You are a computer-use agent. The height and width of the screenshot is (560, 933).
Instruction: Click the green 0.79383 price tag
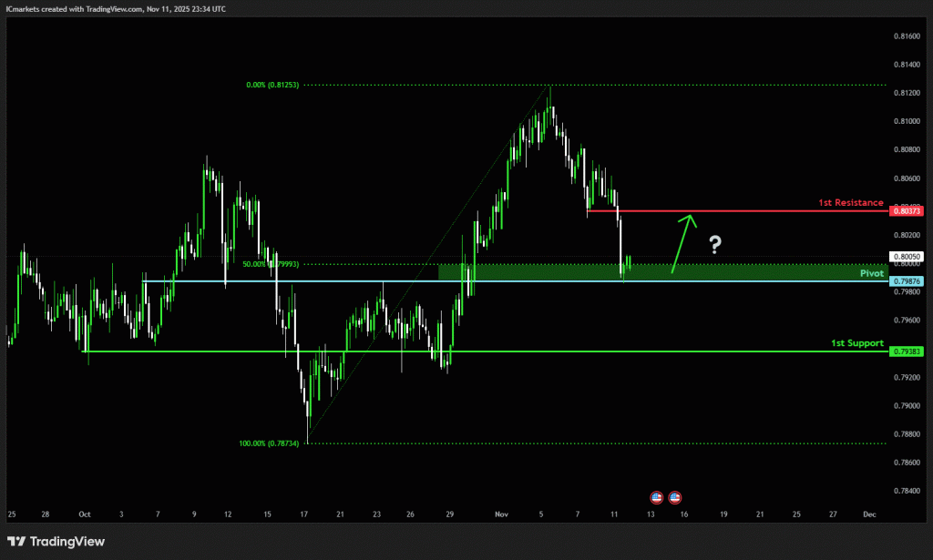click(x=907, y=351)
